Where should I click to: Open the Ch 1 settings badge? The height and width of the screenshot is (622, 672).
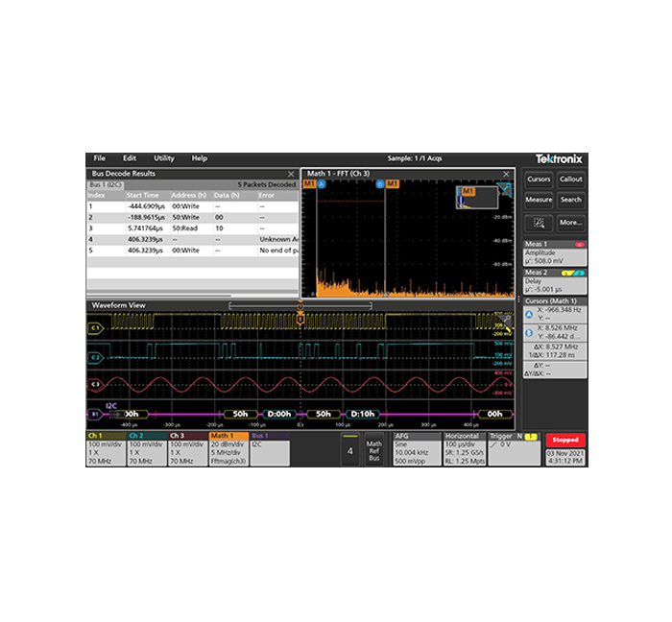pyautogui.click(x=106, y=448)
